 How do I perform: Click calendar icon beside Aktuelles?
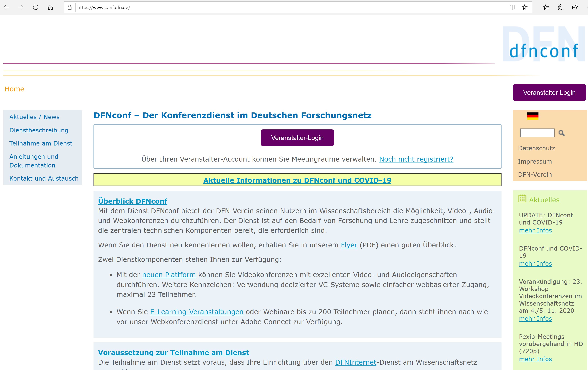coord(522,198)
